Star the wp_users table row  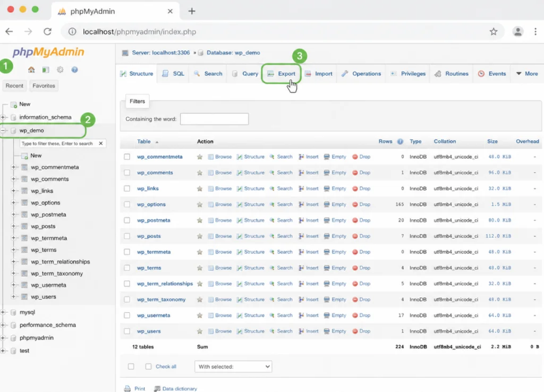(x=200, y=331)
